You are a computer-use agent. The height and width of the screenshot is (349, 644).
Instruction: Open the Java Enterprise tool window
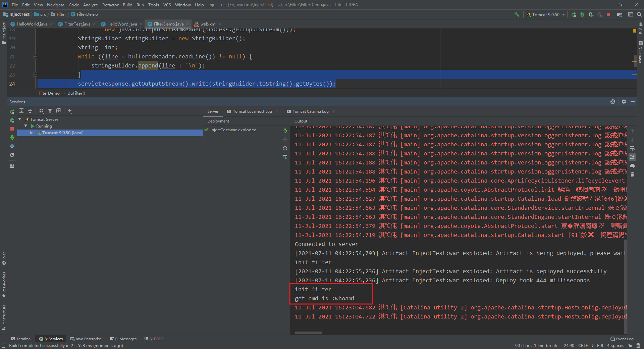(86, 339)
